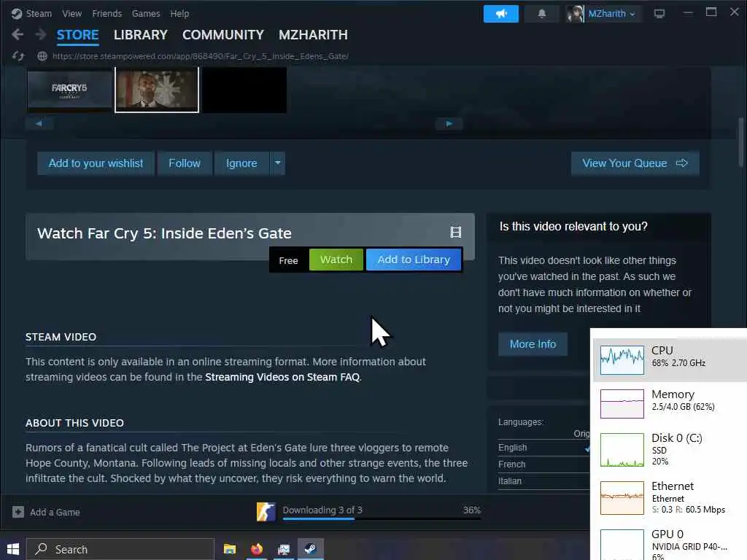Click the Steam icon in the taskbar
This screenshot has height=560, width=747.
[x=311, y=549]
